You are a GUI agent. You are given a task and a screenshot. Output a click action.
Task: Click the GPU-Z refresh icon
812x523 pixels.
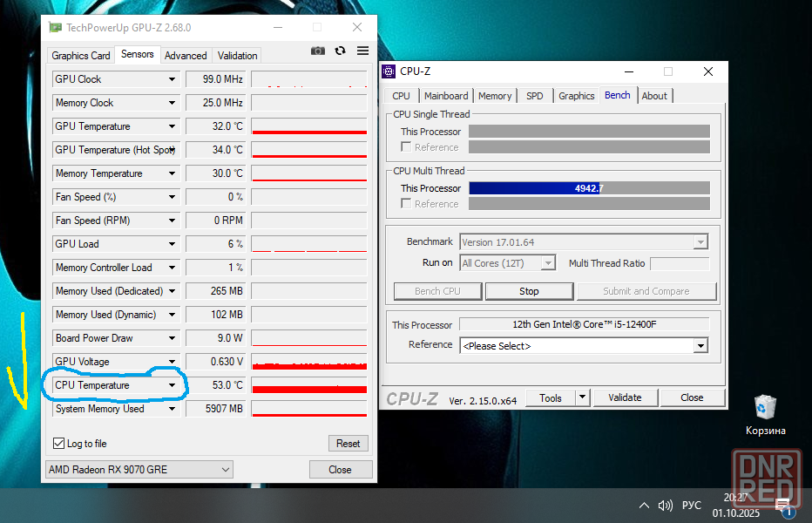pos(340,51)
